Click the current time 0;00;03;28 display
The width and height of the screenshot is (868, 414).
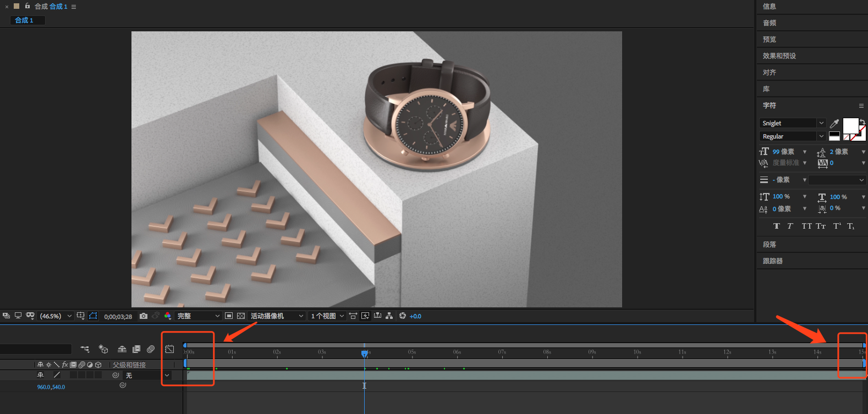[x=118, y=317]
